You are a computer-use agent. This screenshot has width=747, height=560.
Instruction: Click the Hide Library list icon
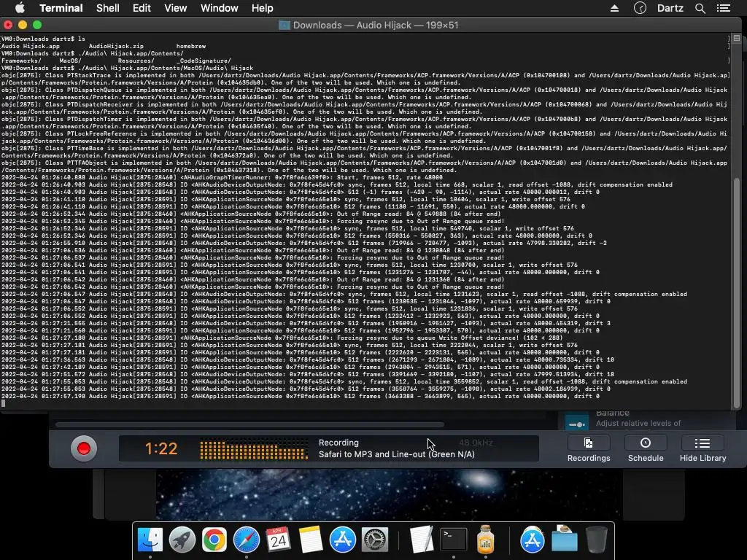[703, 443]
